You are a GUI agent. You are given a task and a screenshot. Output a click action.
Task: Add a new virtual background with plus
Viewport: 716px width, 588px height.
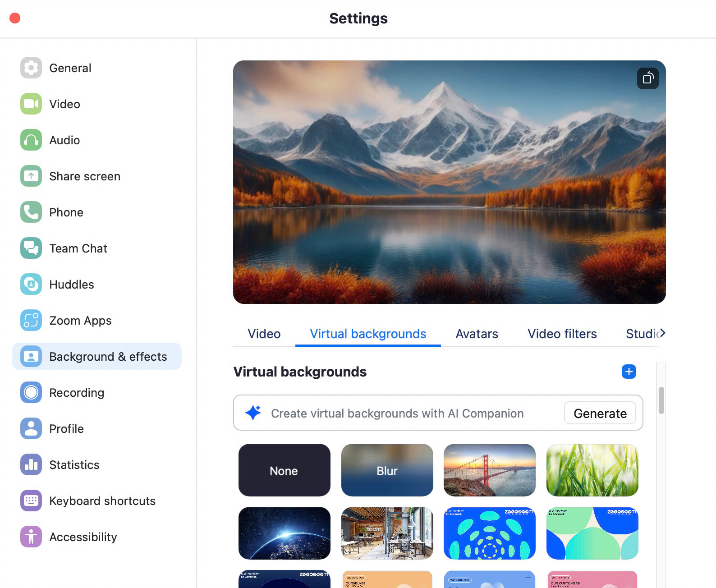[629, 372]
